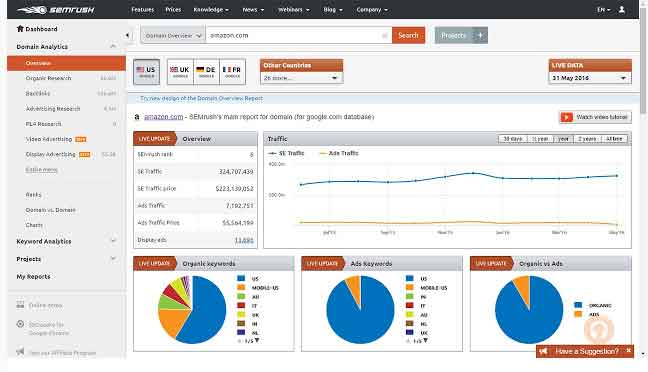The height and width of the screenshot is (372, 648).
Task: Click the megaphone icon in the suggestion bar
Action: point(543,351)
